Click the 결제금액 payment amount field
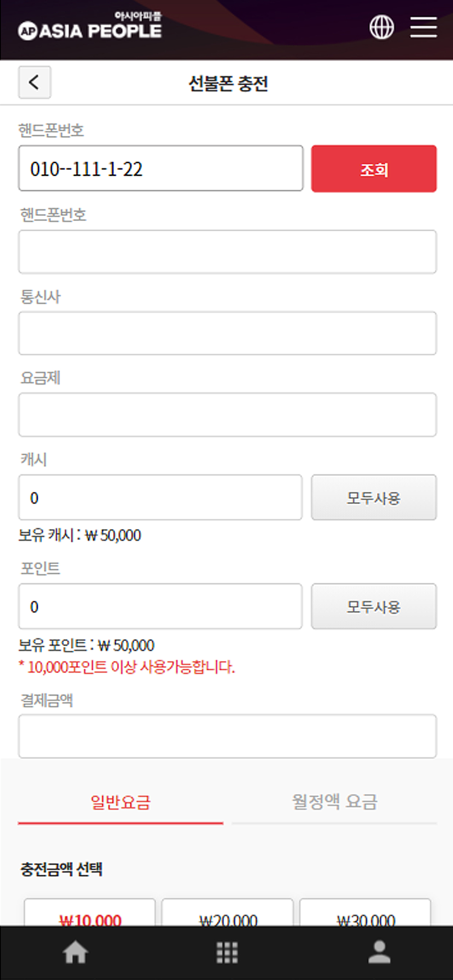This screenshot has height=980, width=453. point(227,736)
